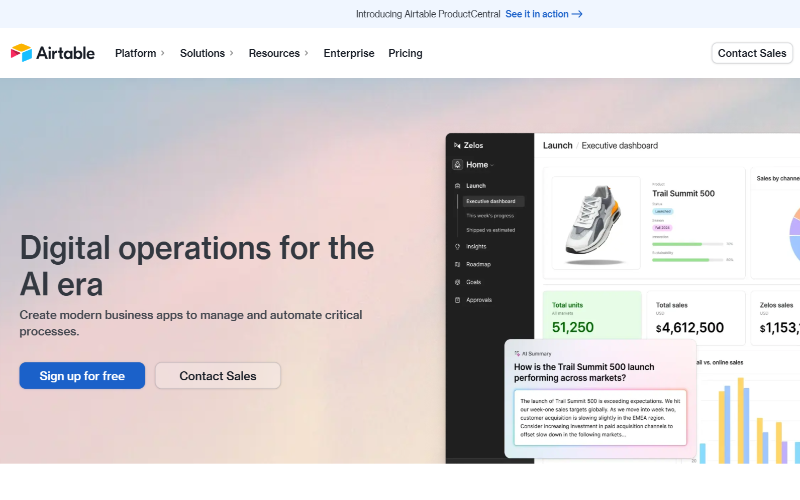Click the Goals target icon

coord(457,282)
